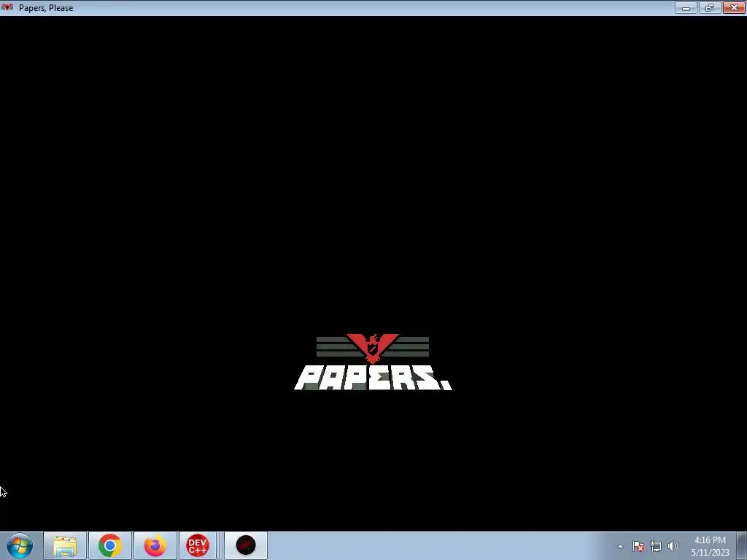Open the volume speaker tray icon
747x560 pixels.
(x=673, y=546)
